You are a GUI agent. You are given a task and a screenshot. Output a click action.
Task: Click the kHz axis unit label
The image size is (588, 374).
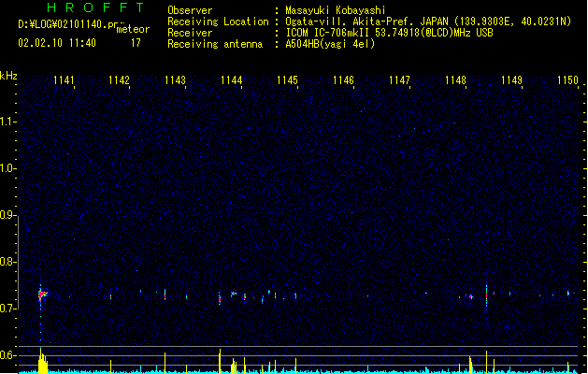(x=8, y=76)
